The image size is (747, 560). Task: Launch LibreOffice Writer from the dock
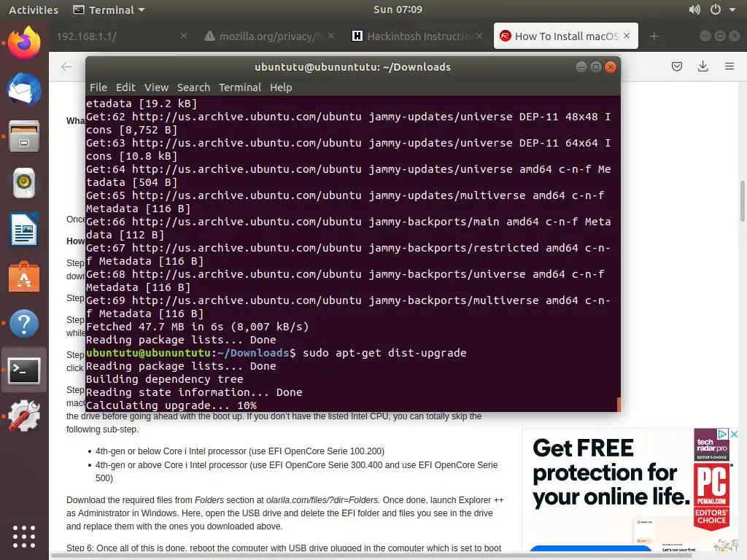pyautogui.click(x=24, y=230)
